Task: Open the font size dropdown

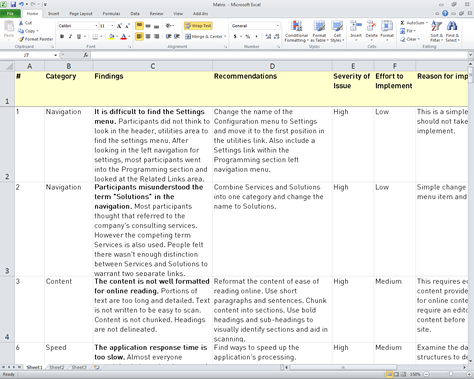Action: coord(112,26)
